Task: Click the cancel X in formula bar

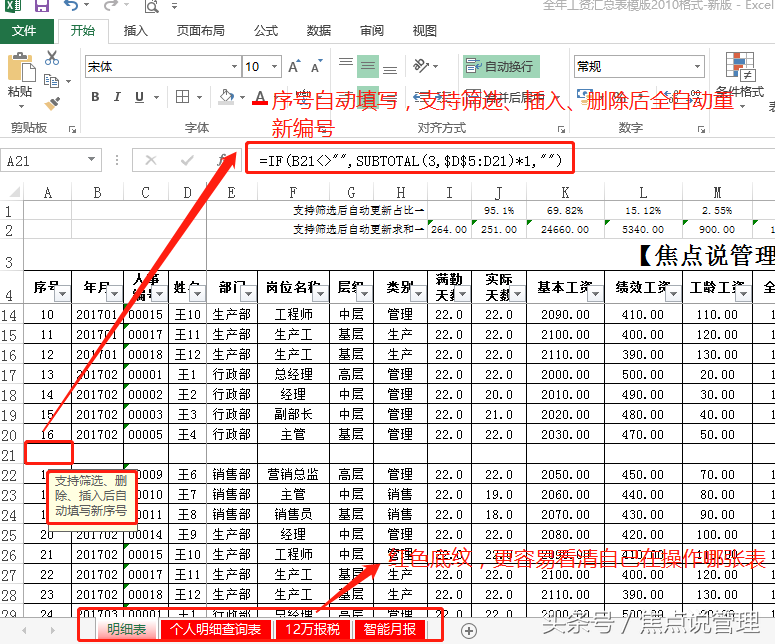Action: (x=151, y=160)
